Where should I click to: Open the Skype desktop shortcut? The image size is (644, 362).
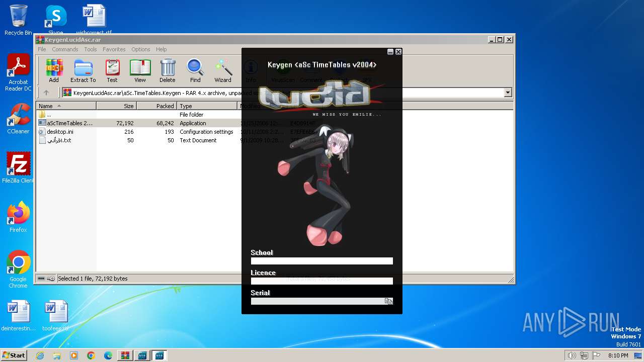pyautogui.click(x=55, y=19)
